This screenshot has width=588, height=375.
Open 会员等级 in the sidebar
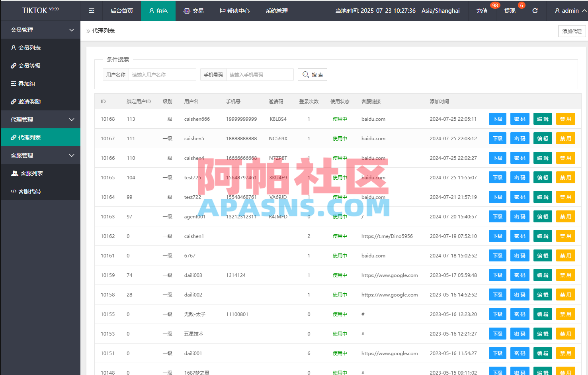(40, 66)
